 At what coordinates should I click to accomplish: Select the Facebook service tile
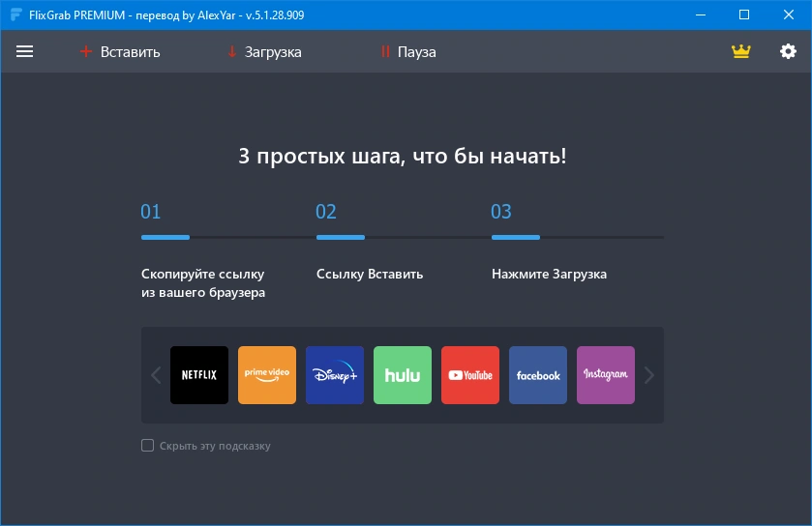pyautogui.click(x=538, y=375)
